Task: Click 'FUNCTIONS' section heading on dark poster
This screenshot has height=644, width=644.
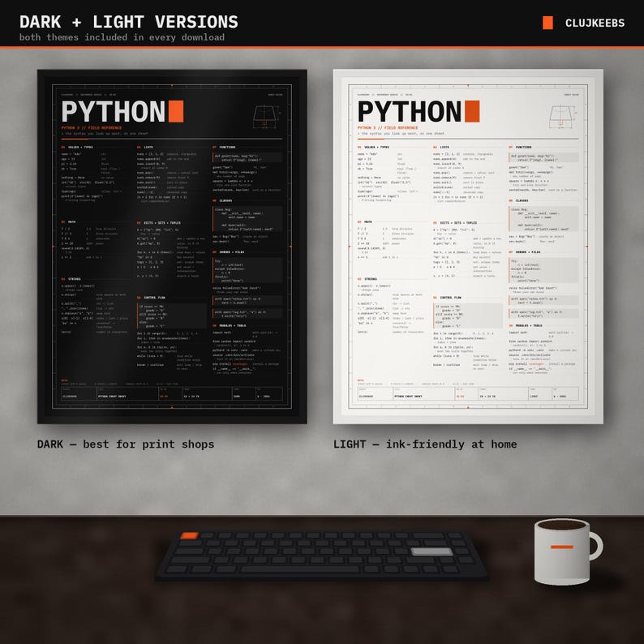Action: pyautogui.click(x=227, y=147)
